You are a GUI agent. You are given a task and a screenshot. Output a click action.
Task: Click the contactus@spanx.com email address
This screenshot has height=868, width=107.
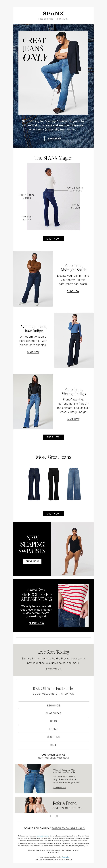53,758
